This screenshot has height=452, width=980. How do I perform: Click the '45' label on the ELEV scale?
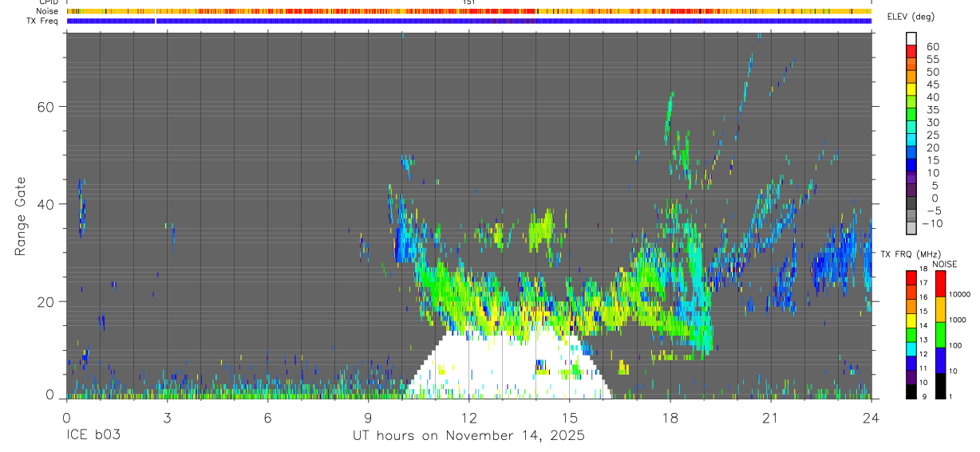tap(932, 85)
